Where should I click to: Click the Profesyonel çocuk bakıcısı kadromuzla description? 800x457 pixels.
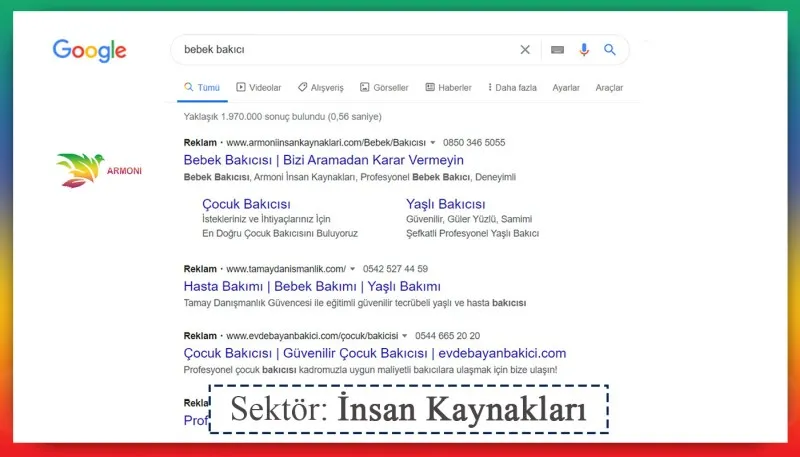pos(370,370)
